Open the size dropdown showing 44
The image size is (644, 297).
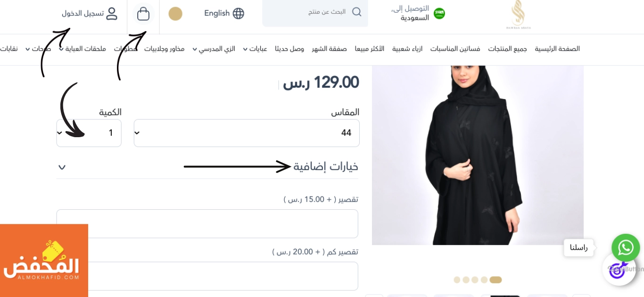247,133
